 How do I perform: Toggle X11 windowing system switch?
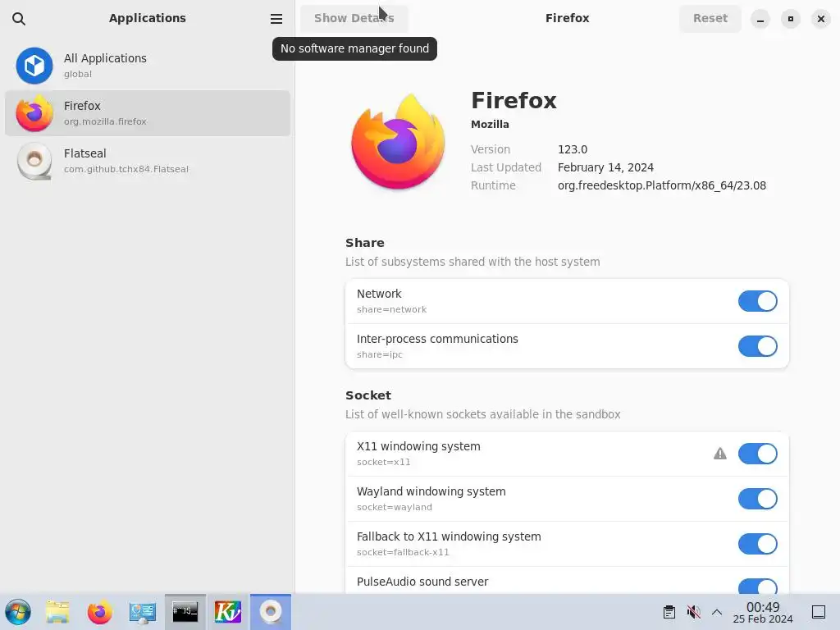[x=757, y=454]
